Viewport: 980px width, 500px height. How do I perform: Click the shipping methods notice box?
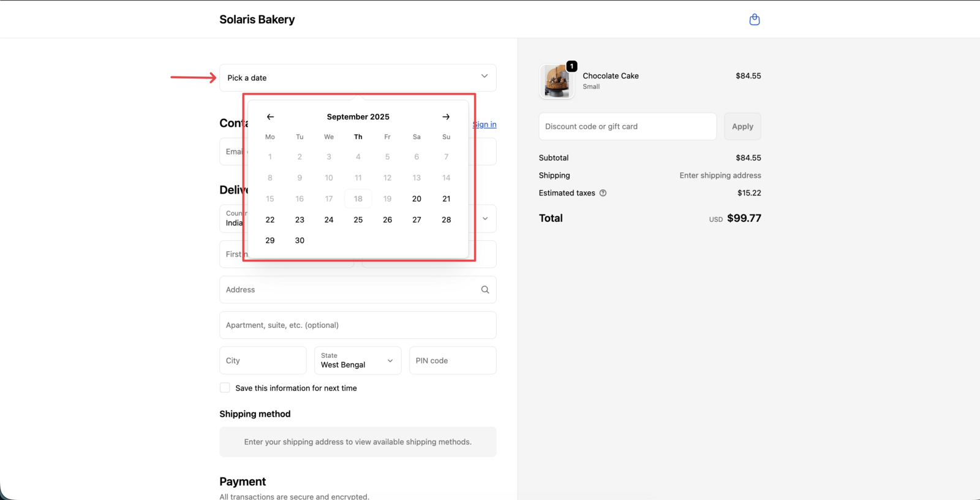[358, 442]
